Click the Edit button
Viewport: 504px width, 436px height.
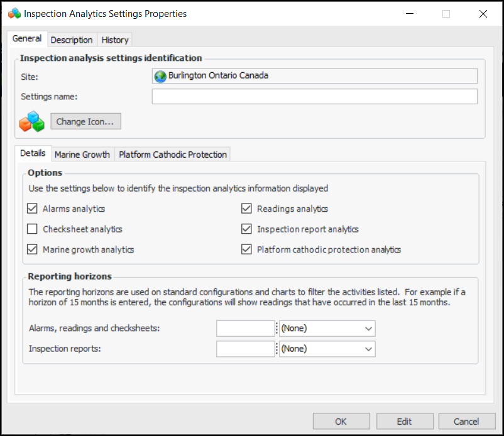click(404, 422)
